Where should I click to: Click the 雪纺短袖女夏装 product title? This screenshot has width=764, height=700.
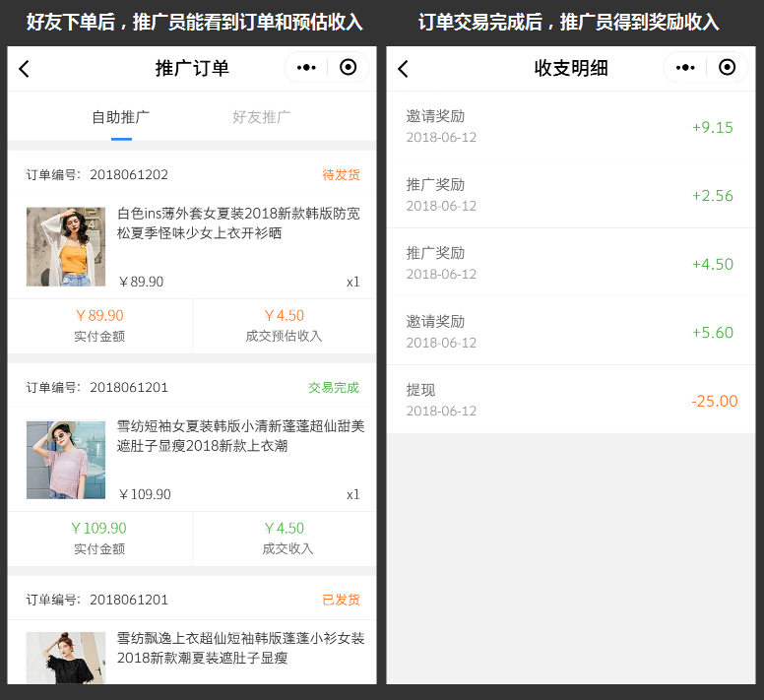241,436
